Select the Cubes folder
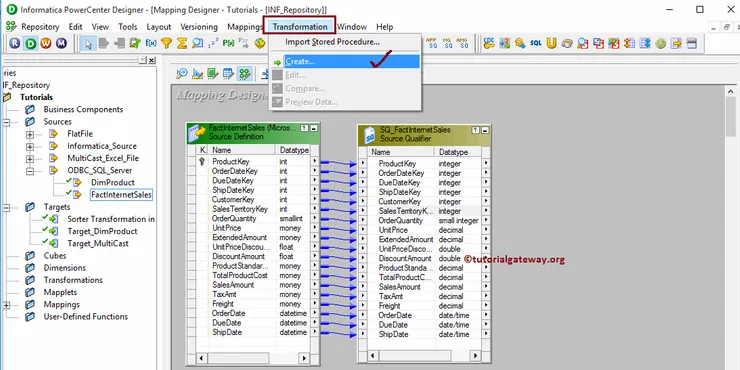The height and width of the screenshot is (370, 740). pyautogui.click(x=55, y=256)
